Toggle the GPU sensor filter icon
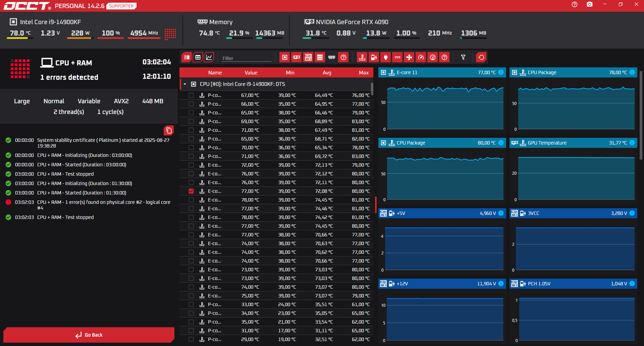644x346 pixels. click(297, 57)
